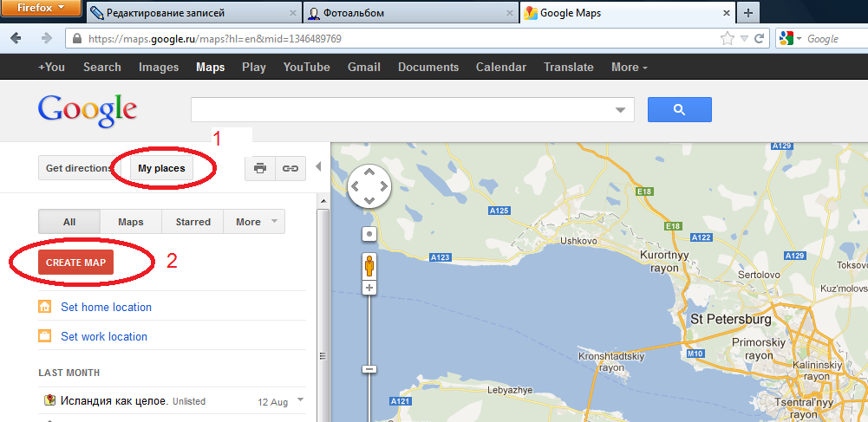Open URL history dropdown arrow
This screenshot has width=868, height=422.
coord(744,39)
